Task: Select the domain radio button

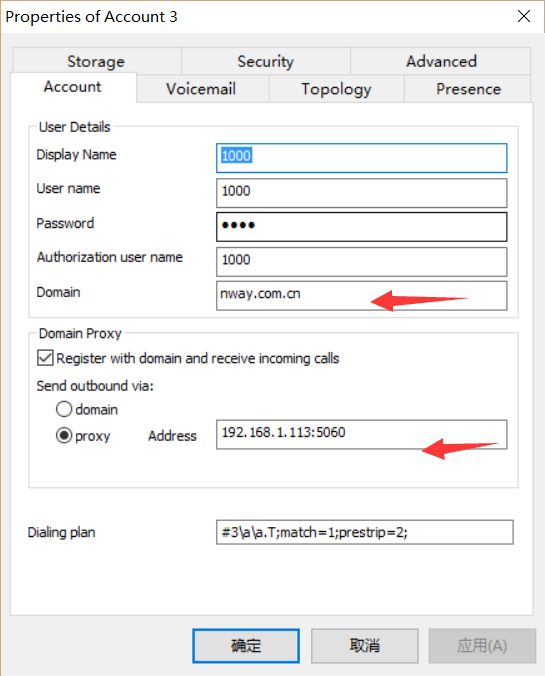Action: pyautogui.click(x=64, y=409)
